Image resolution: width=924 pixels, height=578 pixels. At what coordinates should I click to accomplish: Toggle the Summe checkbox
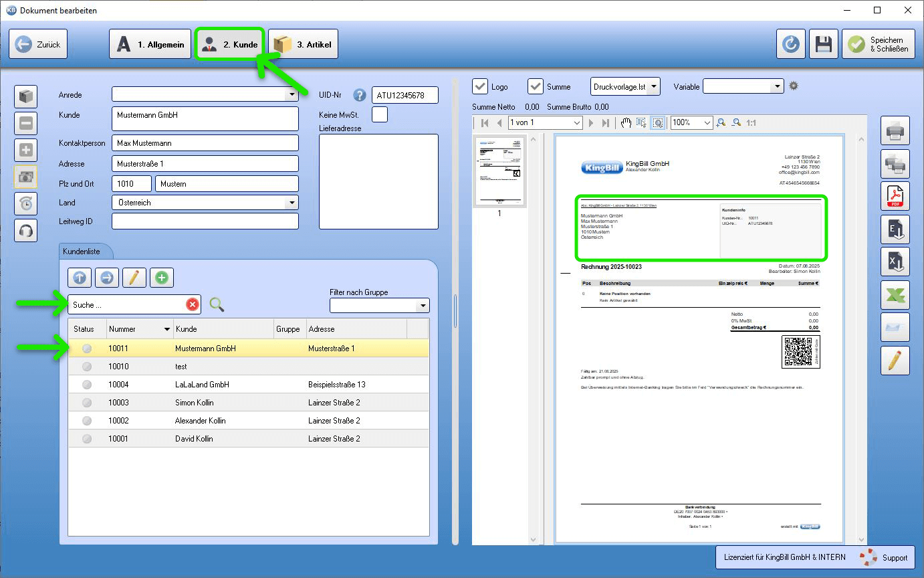(536, 86)
